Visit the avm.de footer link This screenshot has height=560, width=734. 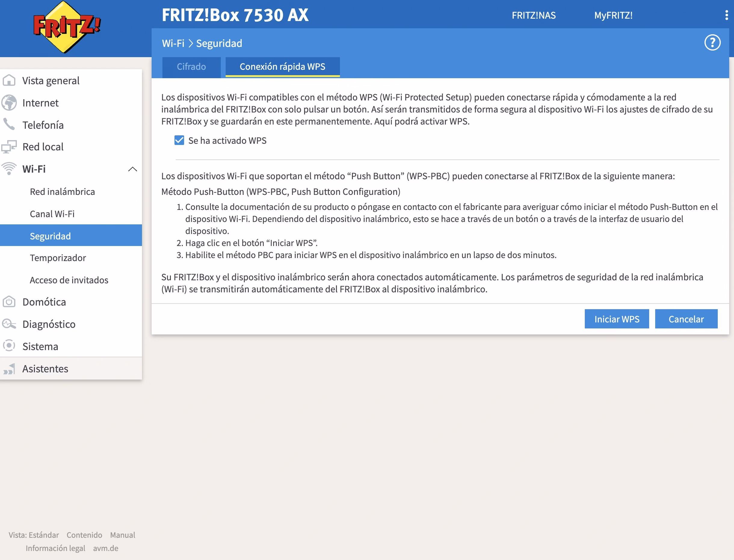point(106,548)
